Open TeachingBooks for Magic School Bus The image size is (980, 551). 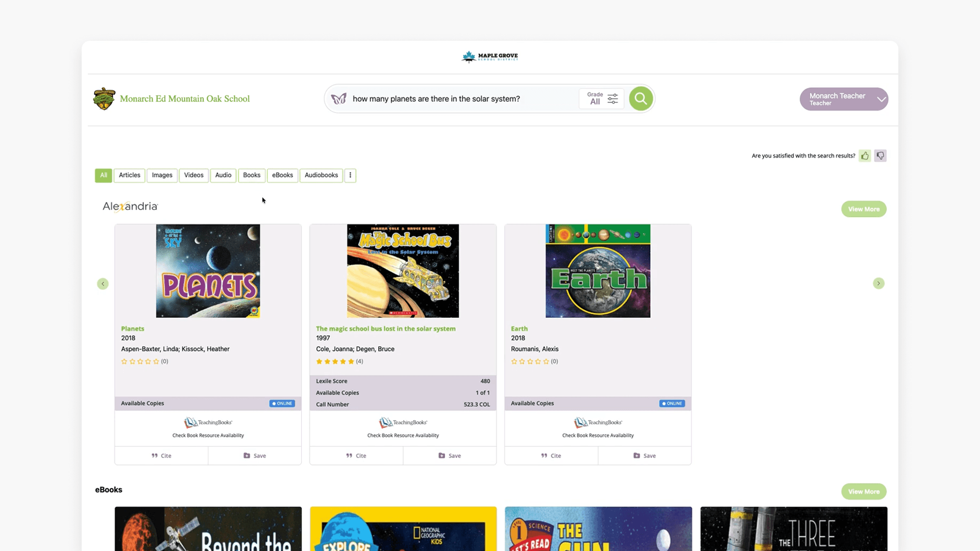coord(403,422)
